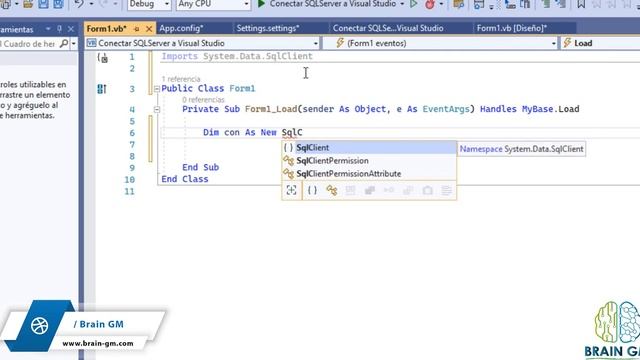Screen dimensions: 640x360
Task: Click the bookmark icon in the toolbar
Action: (581, 4)
